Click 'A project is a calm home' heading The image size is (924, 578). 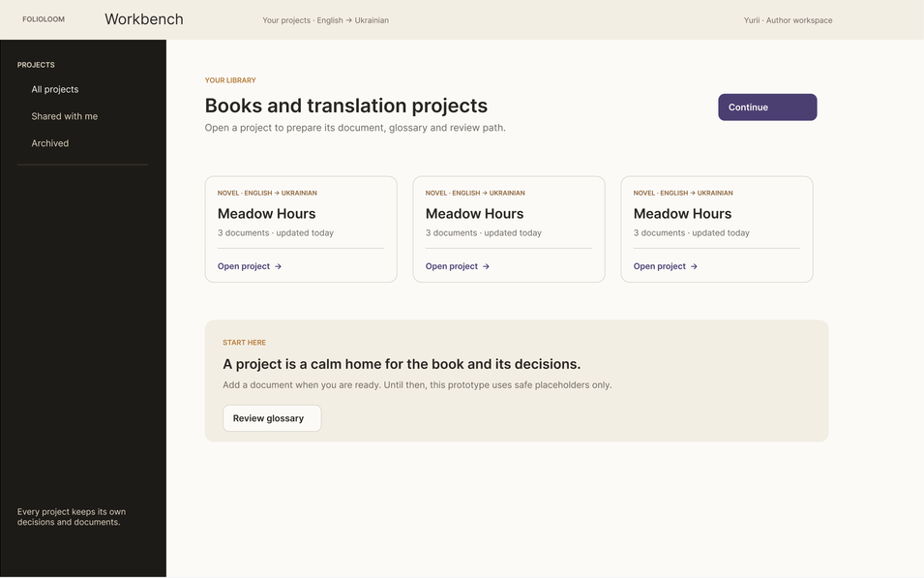click(x=402, y=364)
